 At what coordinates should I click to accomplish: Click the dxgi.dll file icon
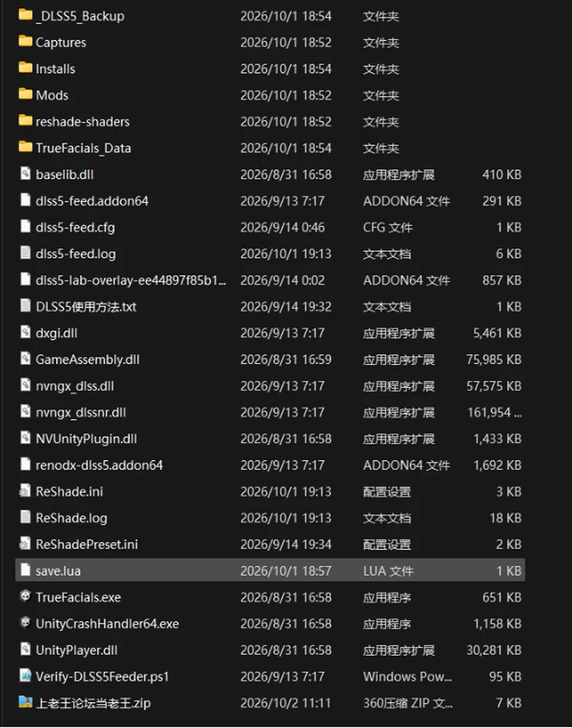click(x=25, y=332)
